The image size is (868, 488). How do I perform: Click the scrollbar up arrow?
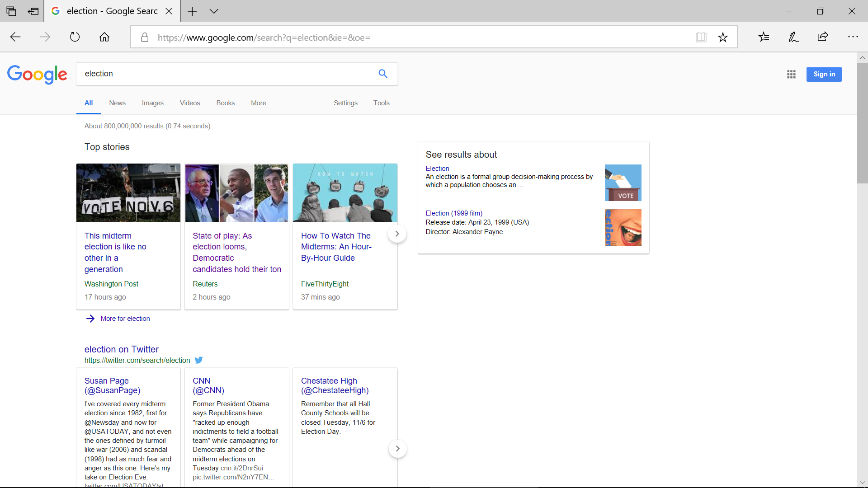862,58
